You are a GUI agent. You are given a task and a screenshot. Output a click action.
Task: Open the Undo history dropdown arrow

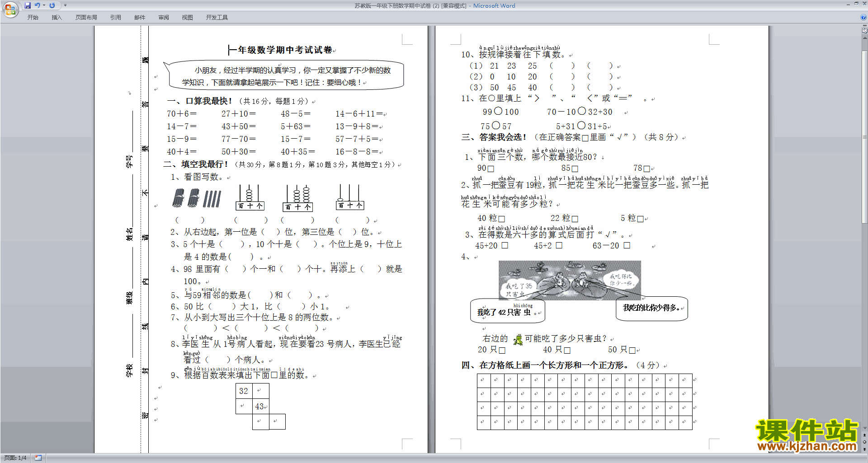click(44, 5)
